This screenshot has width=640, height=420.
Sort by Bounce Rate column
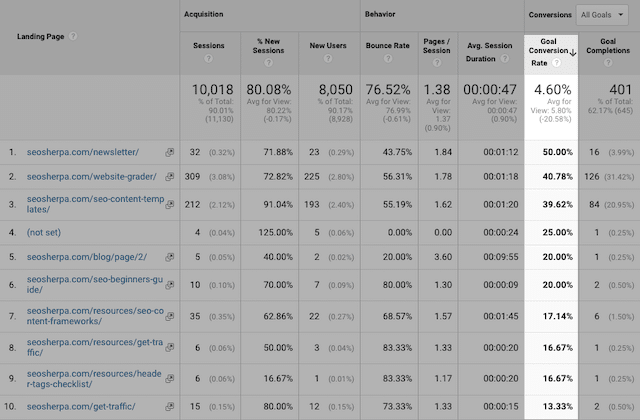[x=387, y=46]
